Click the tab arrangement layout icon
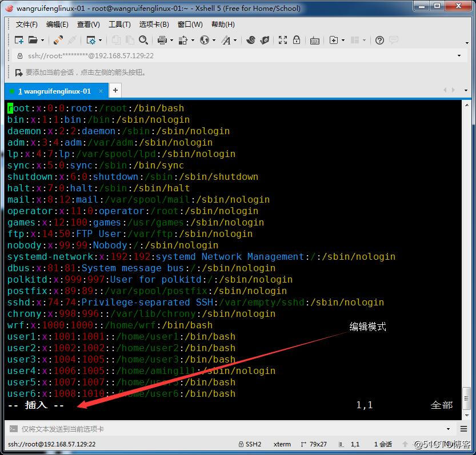 [x=354, y=40]
